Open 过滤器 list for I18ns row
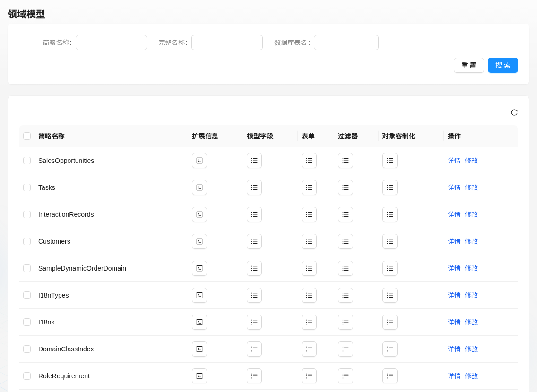The width and height of the screenshot is (537, 392). click(345, 322)
